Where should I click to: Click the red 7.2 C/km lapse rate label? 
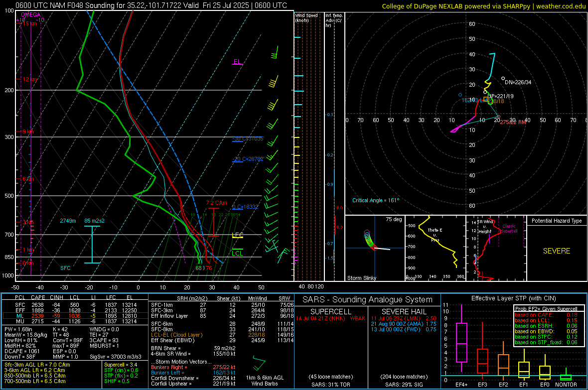click(216, 203)
